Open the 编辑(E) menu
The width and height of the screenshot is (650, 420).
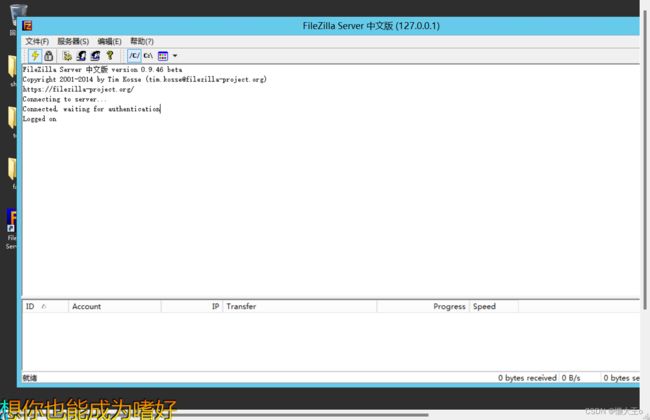coord(109,41)
